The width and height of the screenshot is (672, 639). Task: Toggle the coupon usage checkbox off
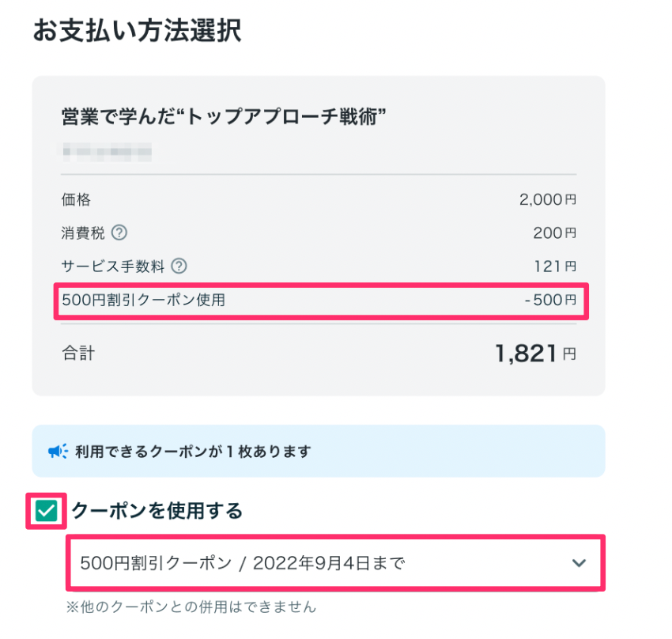coord(45,512)
